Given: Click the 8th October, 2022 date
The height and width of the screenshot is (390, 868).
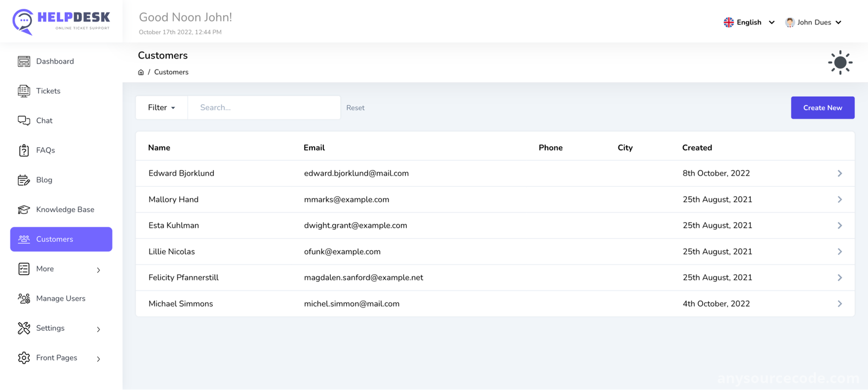Looking at the screenshot, I should [716, 173].
